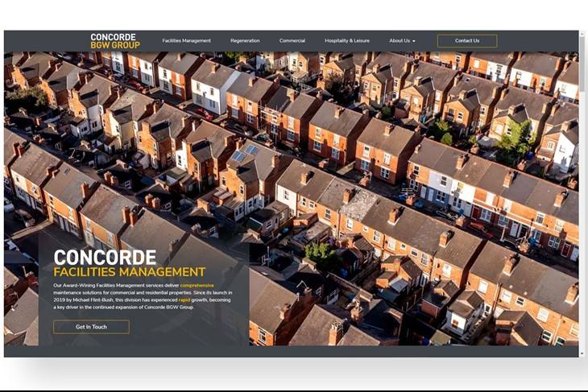Screen dimensions: 588x392
Task: Click the caret arrow beside About Us
Action: pos(414,41)
